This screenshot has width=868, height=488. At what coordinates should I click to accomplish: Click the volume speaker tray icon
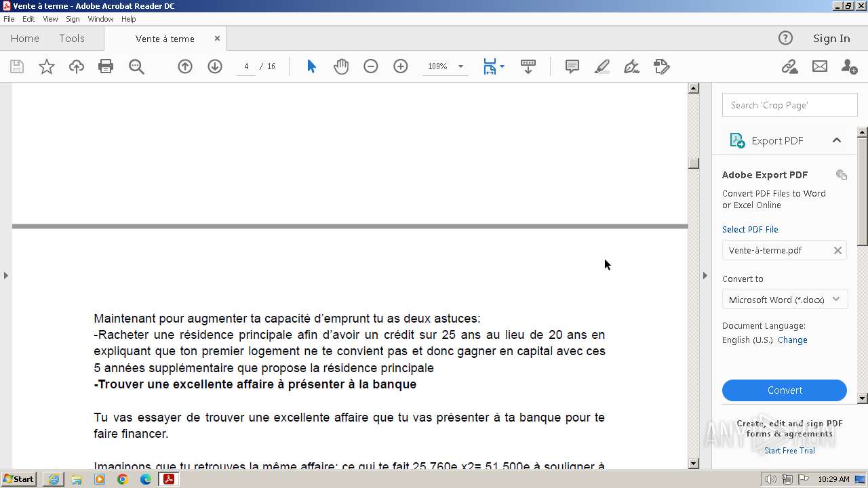771,479
